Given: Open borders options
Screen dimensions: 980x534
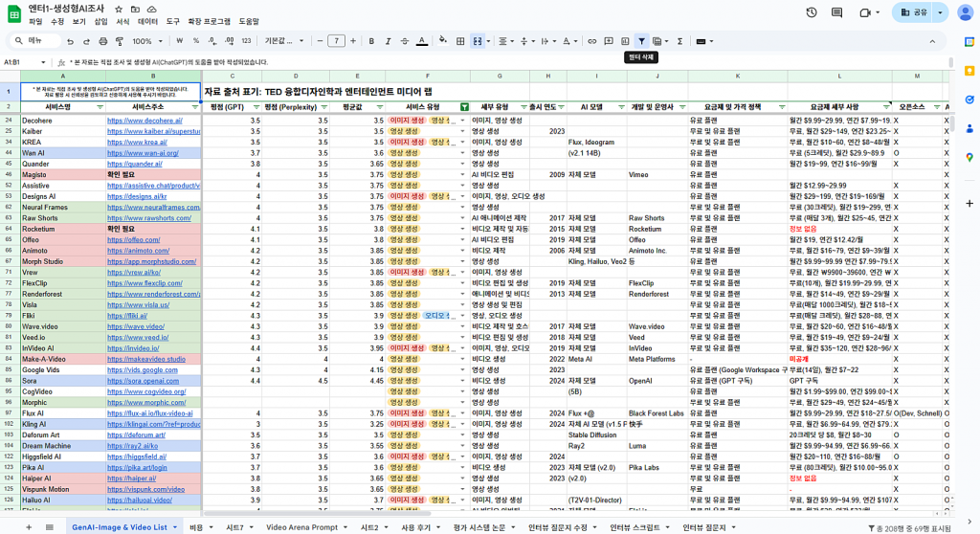Looking at the screenshot, I should click(x=460, y=41).
